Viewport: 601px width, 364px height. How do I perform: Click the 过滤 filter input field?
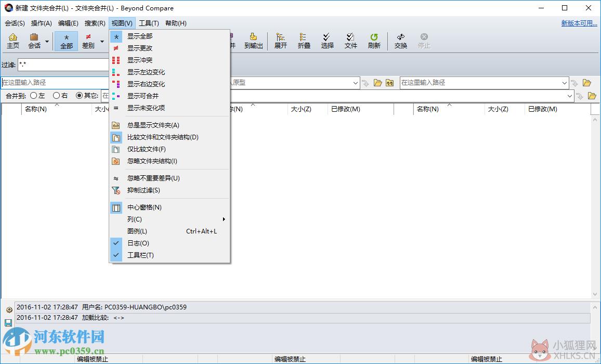(x=63, y=65)
